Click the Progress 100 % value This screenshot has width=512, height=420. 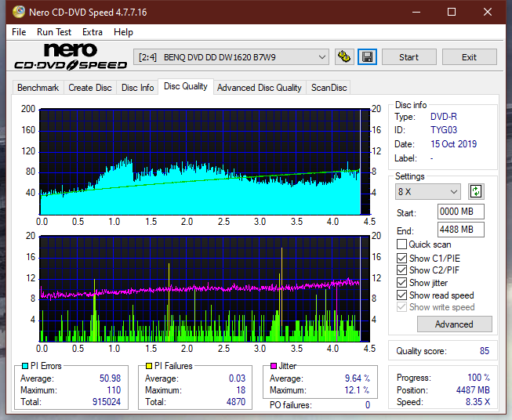(x=479, y=378)
